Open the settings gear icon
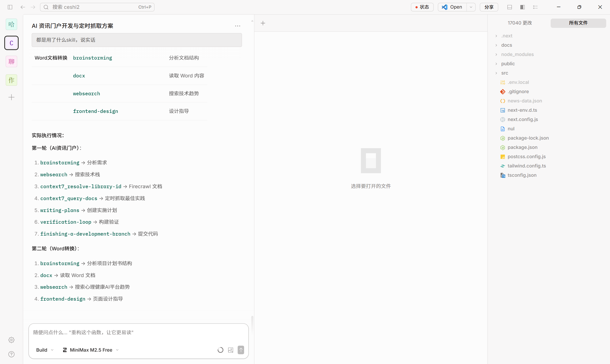Image resolution: width=610 pixels, height=364 pixels. [x=11, y=340]
